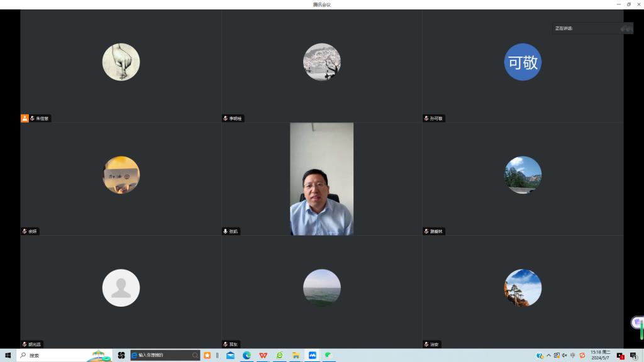The width and height of the screenshot is (644, 362).
Task: Select the blue 可敬 avatar tile
Action: click(523, 62)
